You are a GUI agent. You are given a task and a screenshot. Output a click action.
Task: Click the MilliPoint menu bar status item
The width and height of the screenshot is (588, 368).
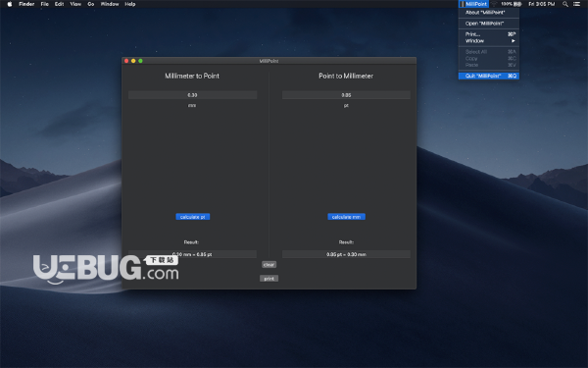473,4
